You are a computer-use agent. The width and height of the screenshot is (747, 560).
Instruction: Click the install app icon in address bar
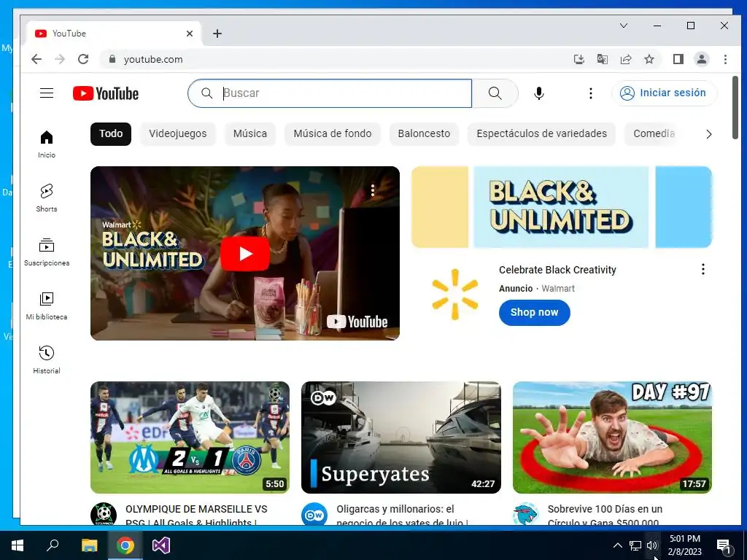pyautogui.click(x=578, y=60)
